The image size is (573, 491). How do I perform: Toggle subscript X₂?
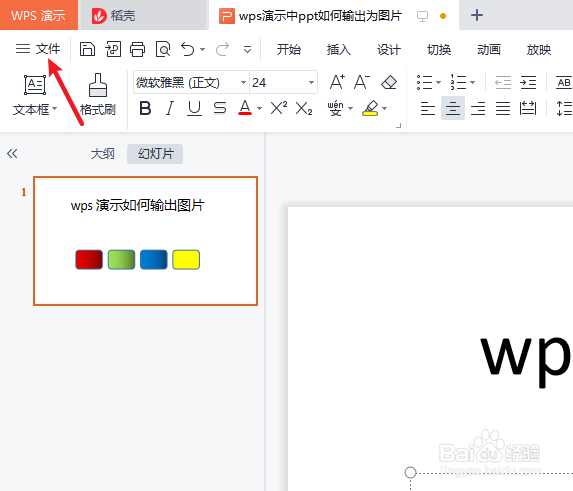pyautogui.click(x=304, y=109)
